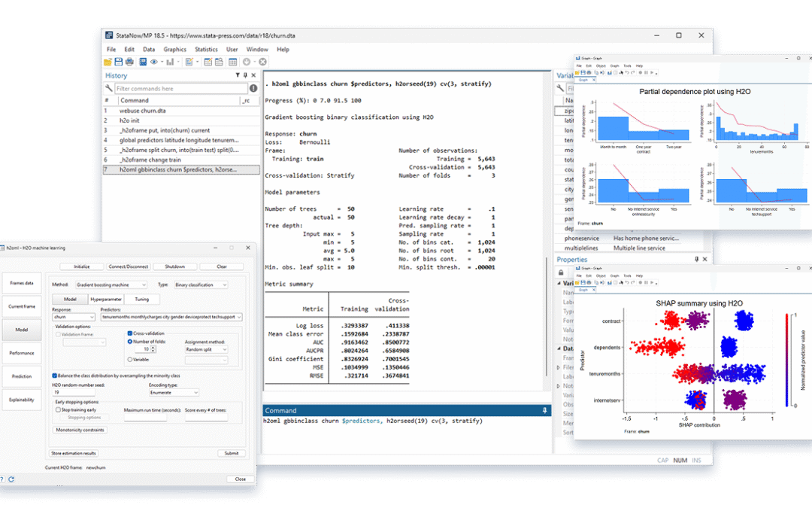Click the Shutdown button
812x508 pixels.
pyautogui.click(x=175, y=266)
